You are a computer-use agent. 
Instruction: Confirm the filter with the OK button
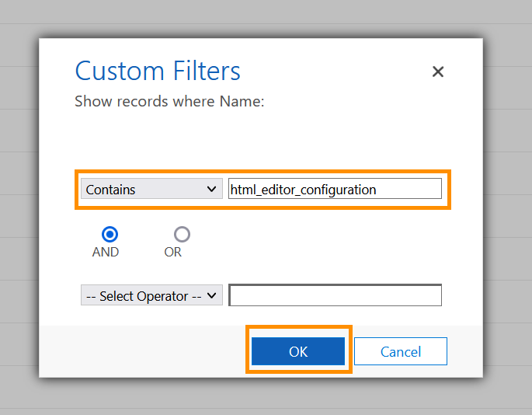(298, 351)
